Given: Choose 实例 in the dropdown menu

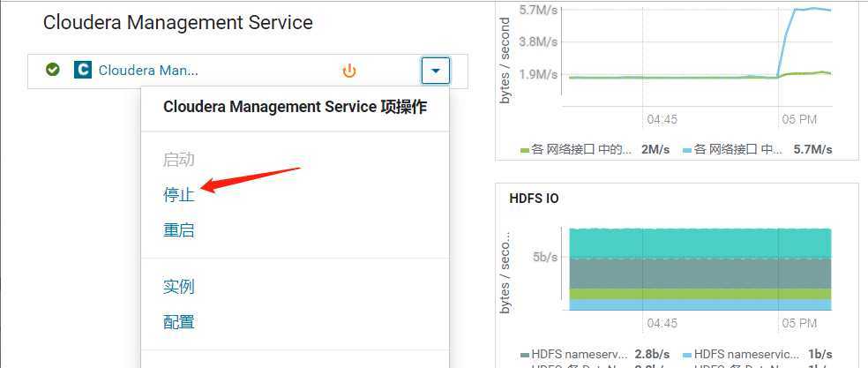Looking at the screenshot, I should tap(178, 287).
